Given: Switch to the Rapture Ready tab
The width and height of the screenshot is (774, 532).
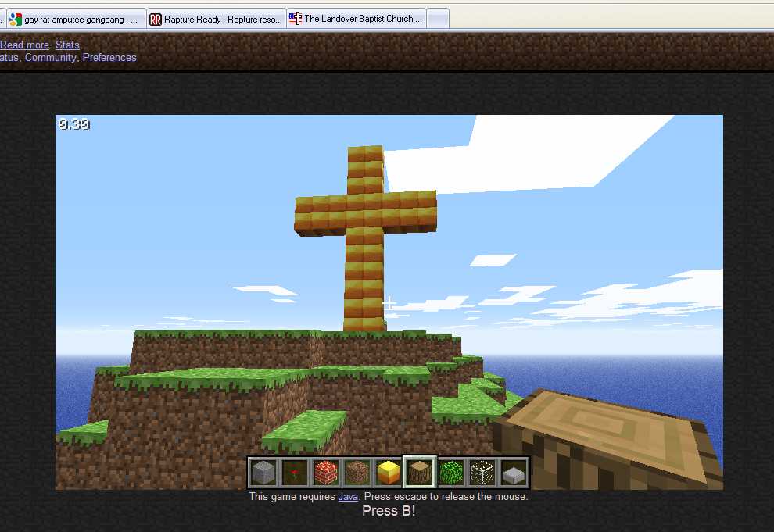Looking at the screenshot, I should click(x=216, y=19).
